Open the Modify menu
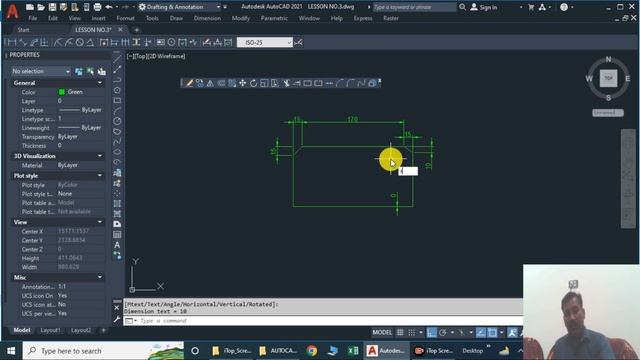The height and width of the screenshot is (360, 640). tap(241, 18)
